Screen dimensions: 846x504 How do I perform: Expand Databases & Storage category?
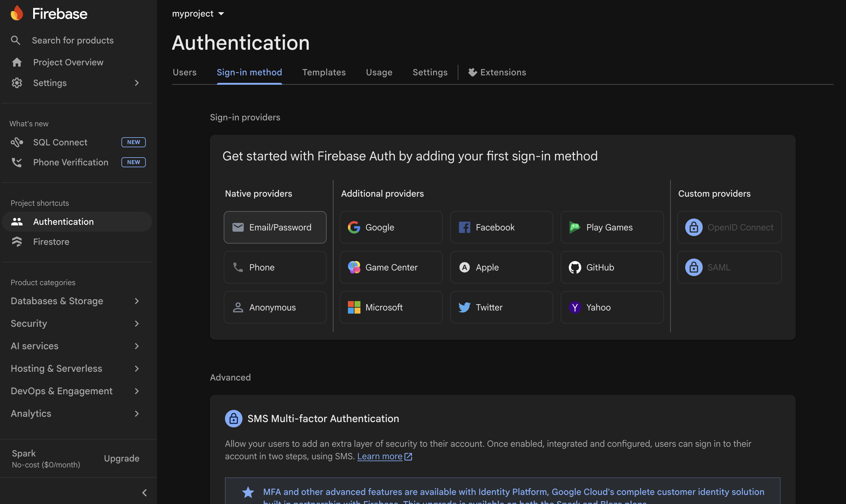pos(137,301)
